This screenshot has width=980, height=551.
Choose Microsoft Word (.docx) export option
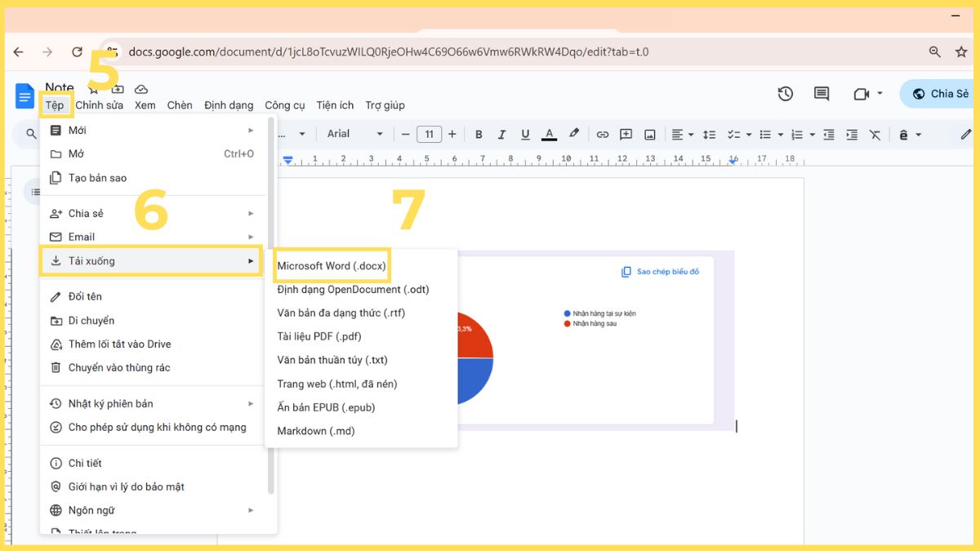tap(332, 265)
